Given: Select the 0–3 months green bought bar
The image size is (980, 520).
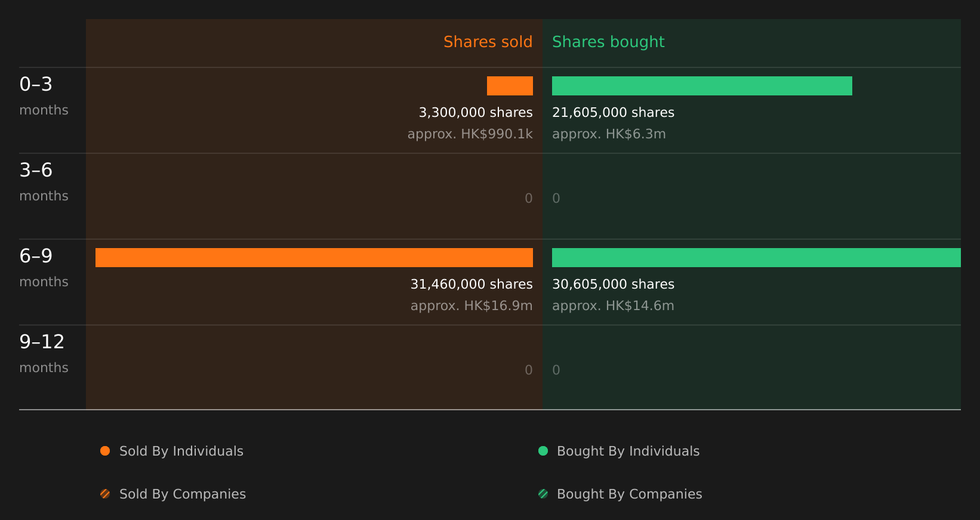Looking at the screenshot, I should click(702, 86).
